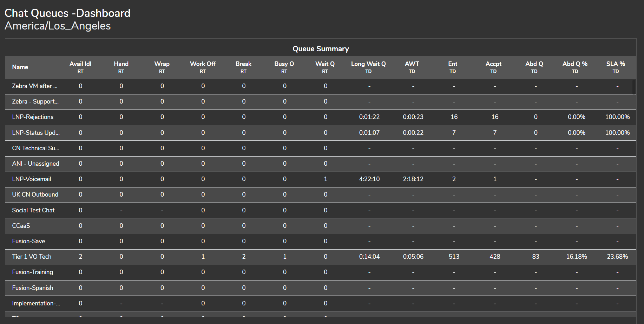Click Tier 1 VO Tech long wait 0:14:04

[x=369, y=257]
